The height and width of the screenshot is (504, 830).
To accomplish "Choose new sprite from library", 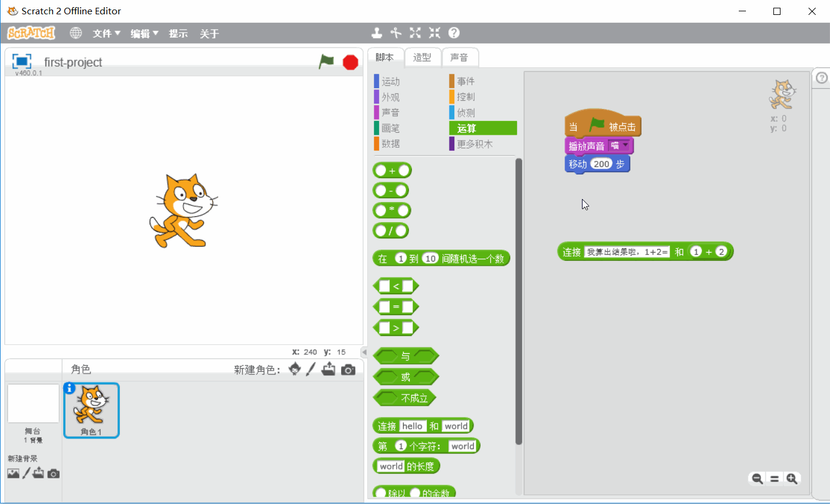I will click(295, 369).
